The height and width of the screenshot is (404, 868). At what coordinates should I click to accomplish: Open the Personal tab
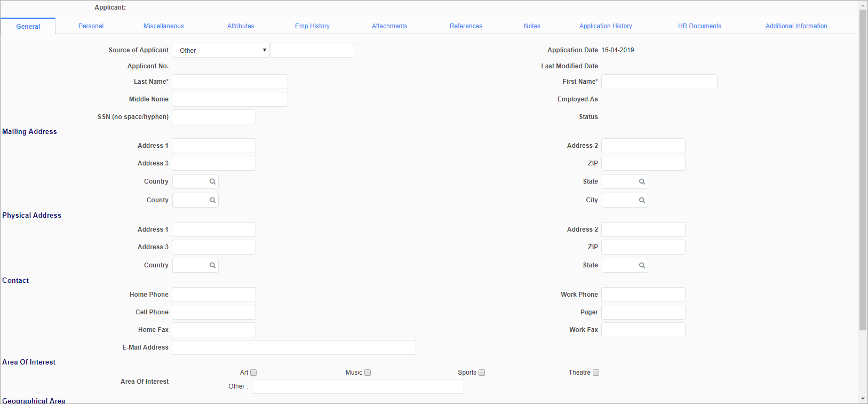coord(91,26)
